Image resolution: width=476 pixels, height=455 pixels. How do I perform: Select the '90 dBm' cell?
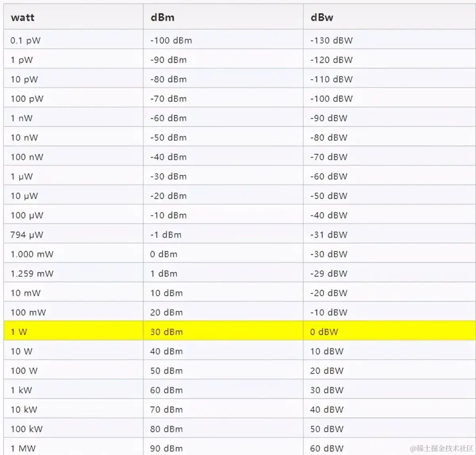tap(223, 447)
